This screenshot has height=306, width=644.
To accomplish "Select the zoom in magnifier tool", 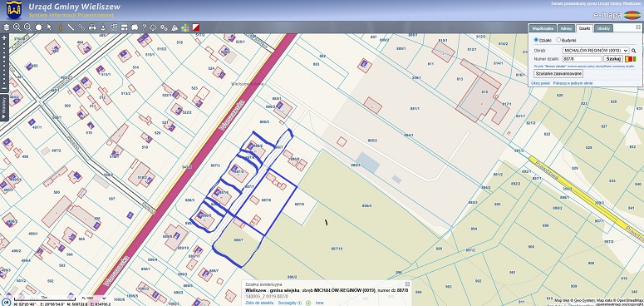I will tap(17, 27).
